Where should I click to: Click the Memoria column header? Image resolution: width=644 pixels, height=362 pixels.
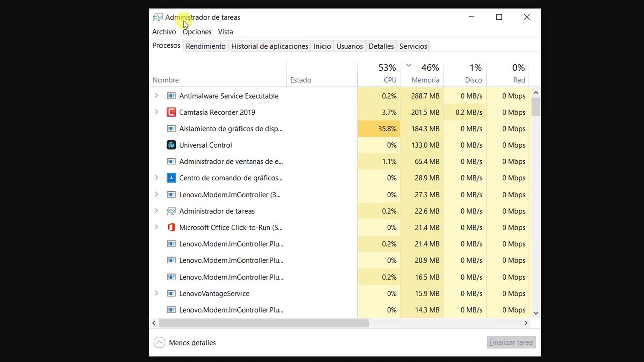422,74
